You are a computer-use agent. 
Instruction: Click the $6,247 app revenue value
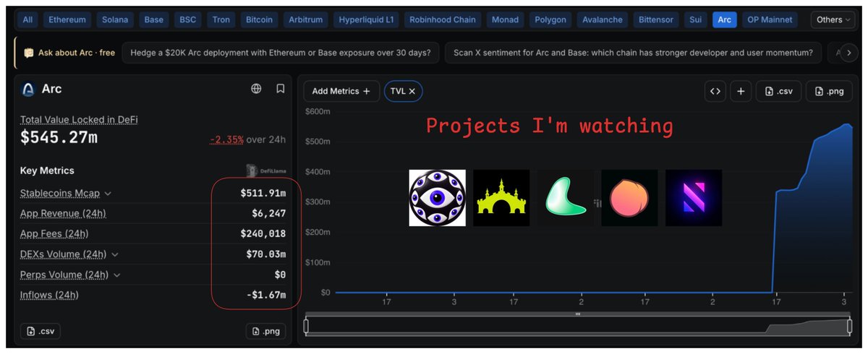268,214
